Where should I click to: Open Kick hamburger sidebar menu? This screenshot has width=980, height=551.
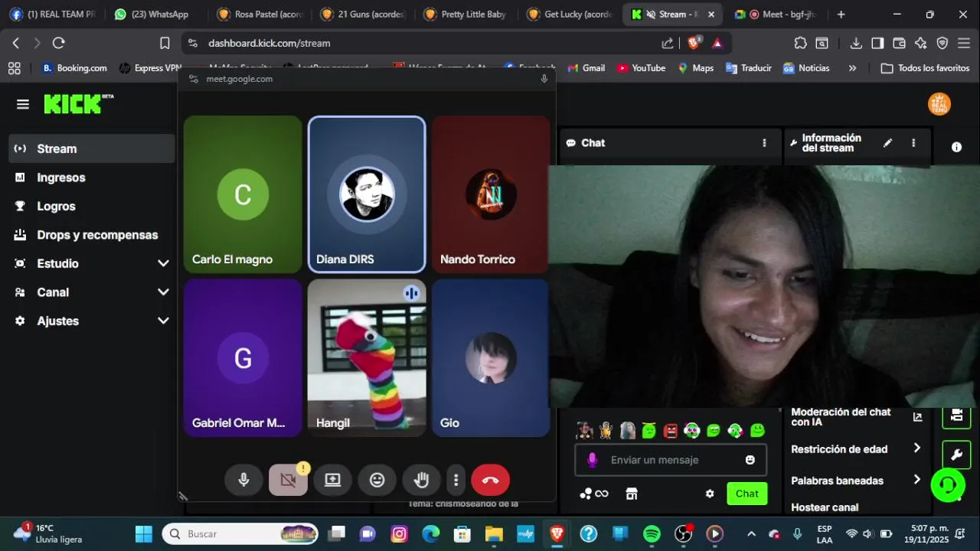[23, 104]
